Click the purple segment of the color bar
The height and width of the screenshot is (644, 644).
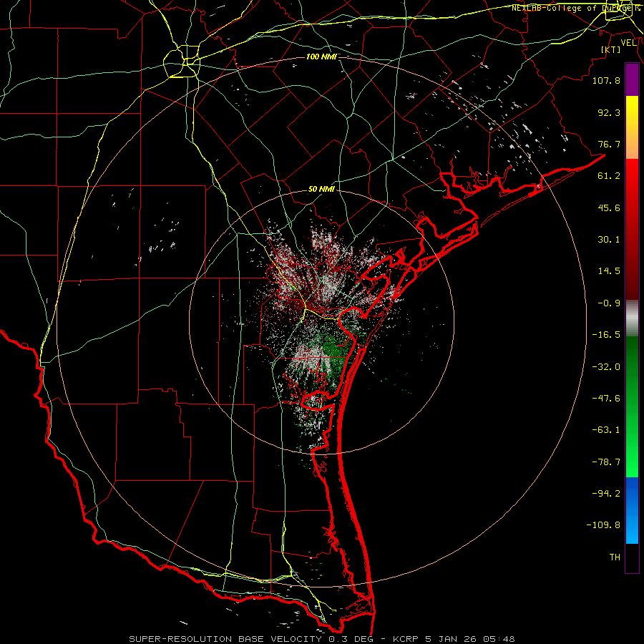[632, 80]
